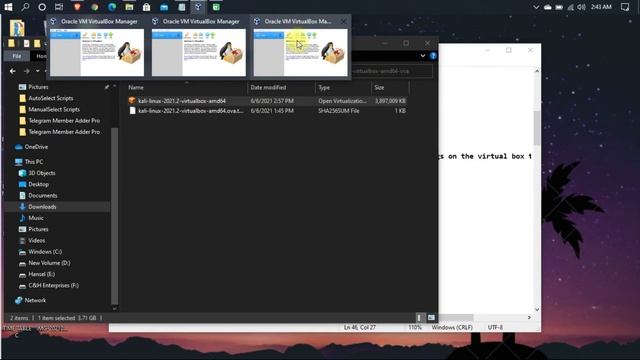The width and height of the screenshot is (640, 360).
Task: Open Notepad taskbar icon
Action: [x=182, y=7]
